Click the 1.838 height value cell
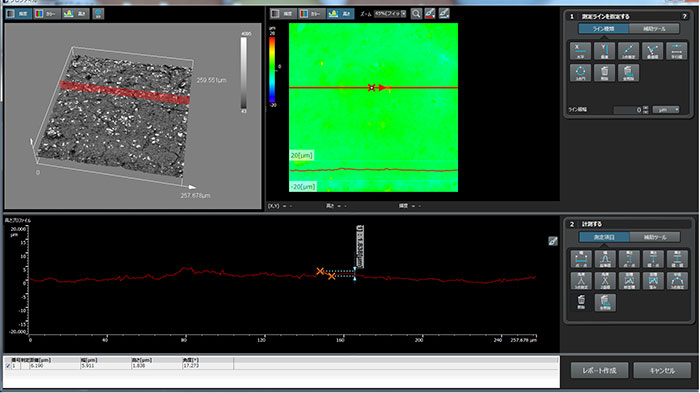This screenshot has width=700, height=393. pos(156,366)
